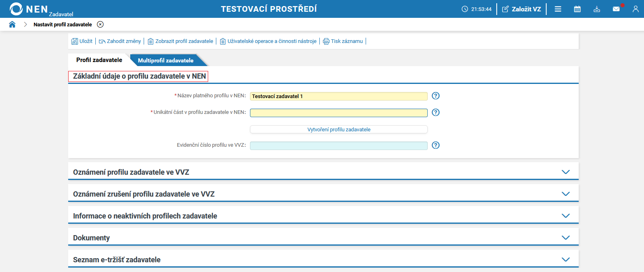Open the hamburger menu icon

[x=558, y=9]
